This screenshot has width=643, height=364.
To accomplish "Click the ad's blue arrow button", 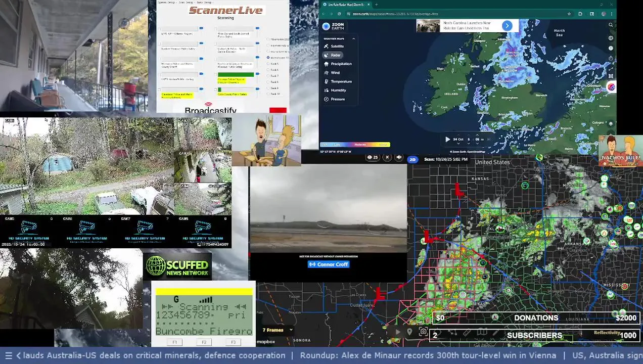I will click(507, 26).
